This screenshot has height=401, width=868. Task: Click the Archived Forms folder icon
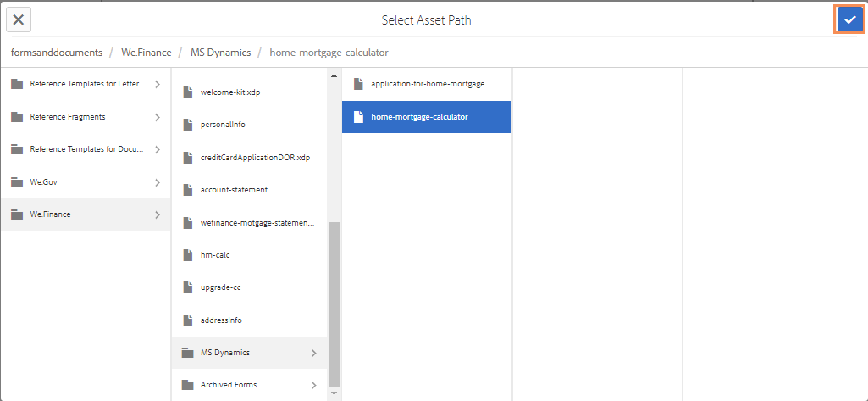[187, 385]
